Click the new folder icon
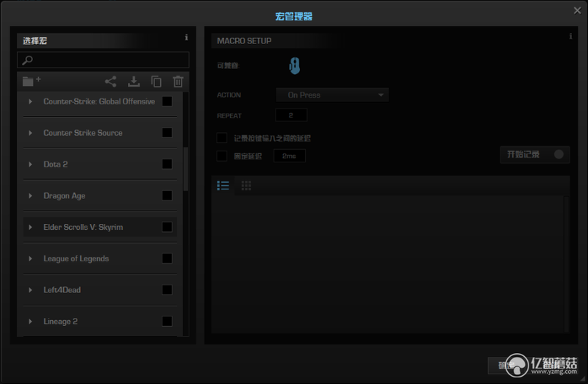This screenshot has height=384, width=588. (x=31, y=81)
